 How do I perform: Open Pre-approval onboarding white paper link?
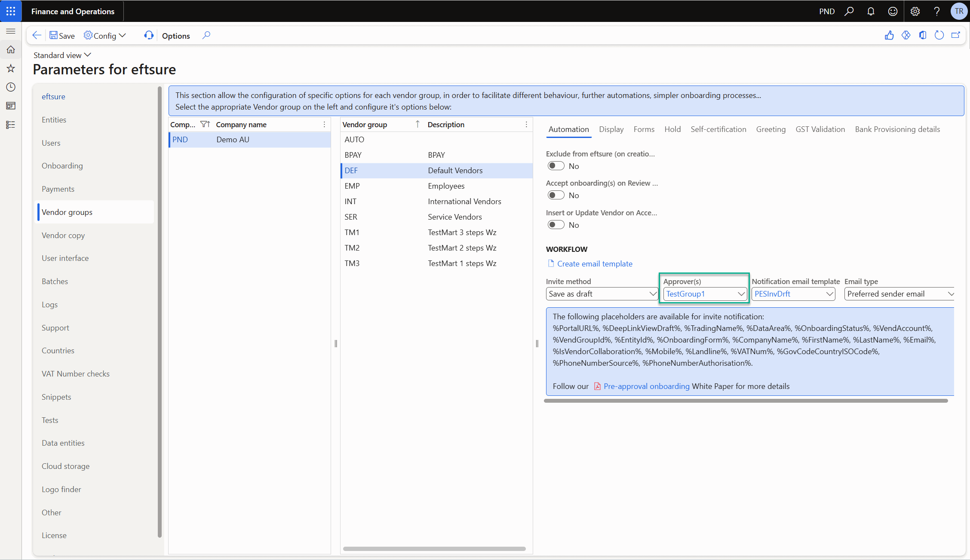[646, 386]
